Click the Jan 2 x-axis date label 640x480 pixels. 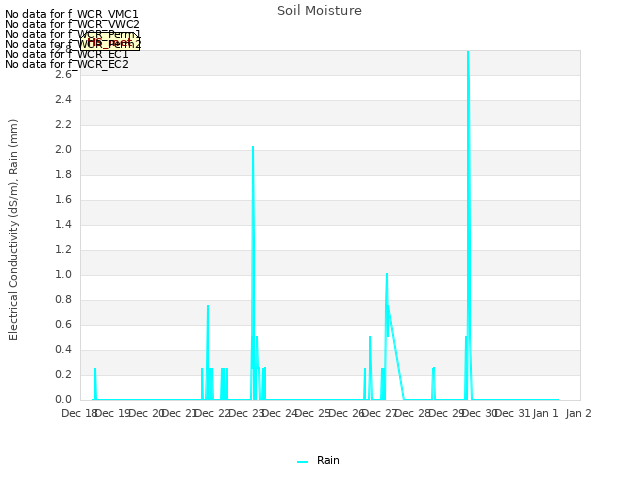(578, 414)
